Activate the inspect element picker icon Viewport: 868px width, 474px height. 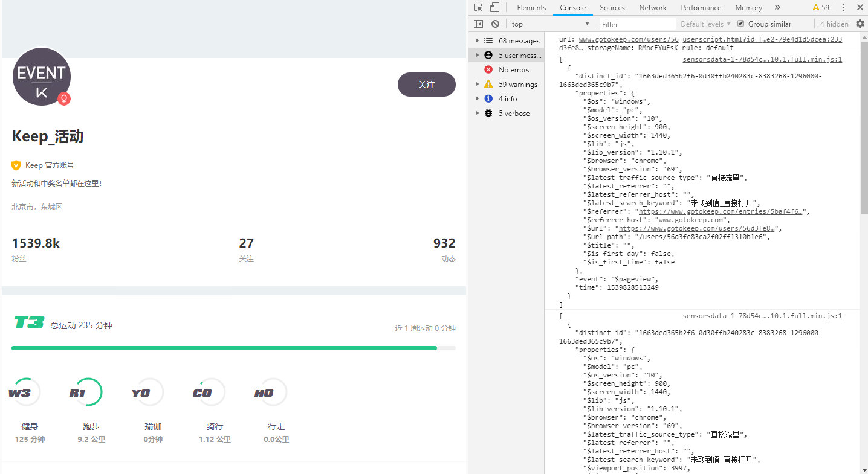pos(479,8)
